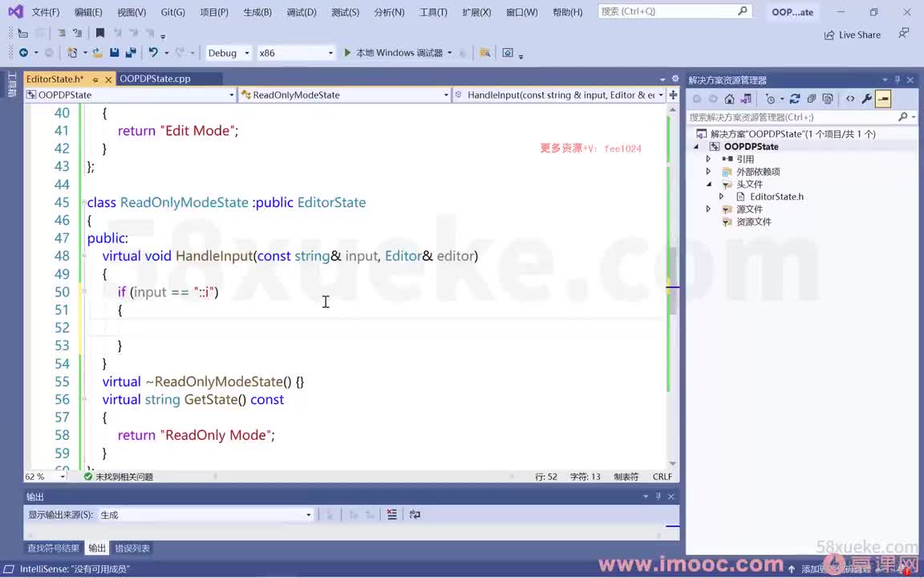
Task: Undo the last edit
Action: [x=153, y=52]
